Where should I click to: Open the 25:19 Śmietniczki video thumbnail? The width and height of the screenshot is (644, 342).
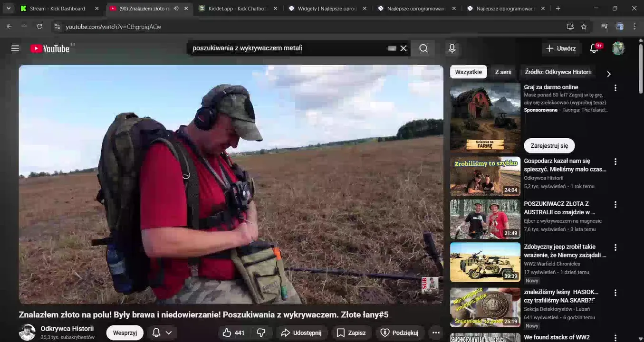[x=485, y=307]
